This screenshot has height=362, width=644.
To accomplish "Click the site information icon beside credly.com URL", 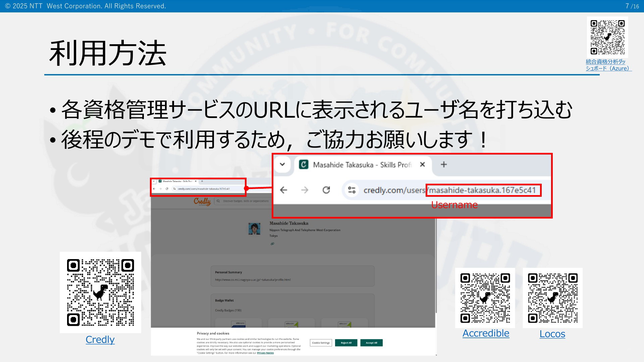I will [x=352, y=190].
